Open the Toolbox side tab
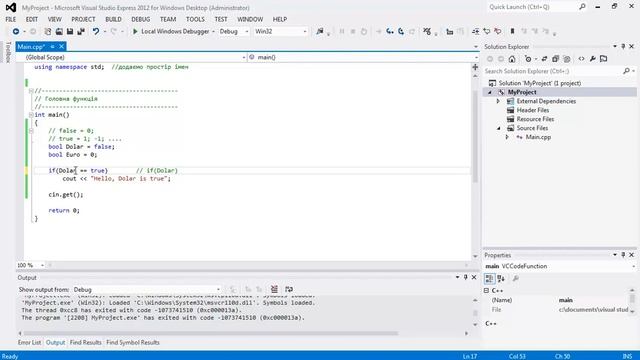 point(8,52)
